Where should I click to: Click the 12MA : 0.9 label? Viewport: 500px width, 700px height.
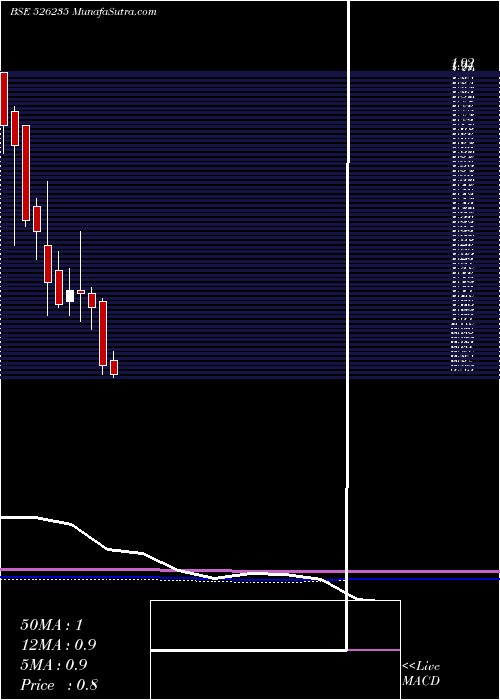(x=58, y=645)
